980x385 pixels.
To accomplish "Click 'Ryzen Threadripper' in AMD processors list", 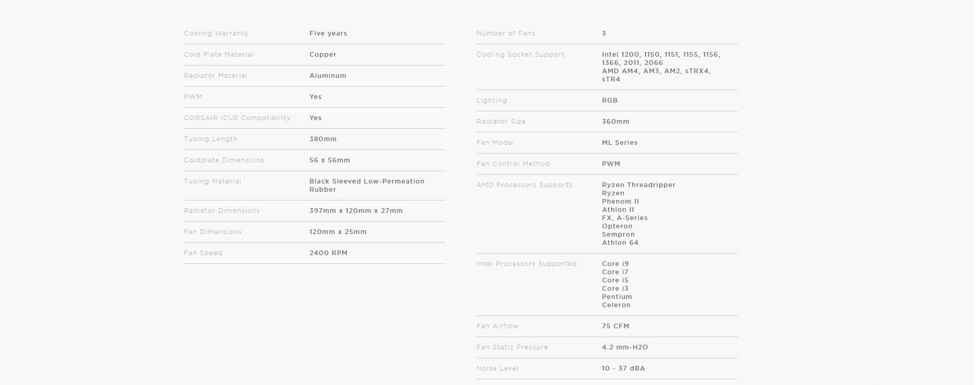I will 638,185.
